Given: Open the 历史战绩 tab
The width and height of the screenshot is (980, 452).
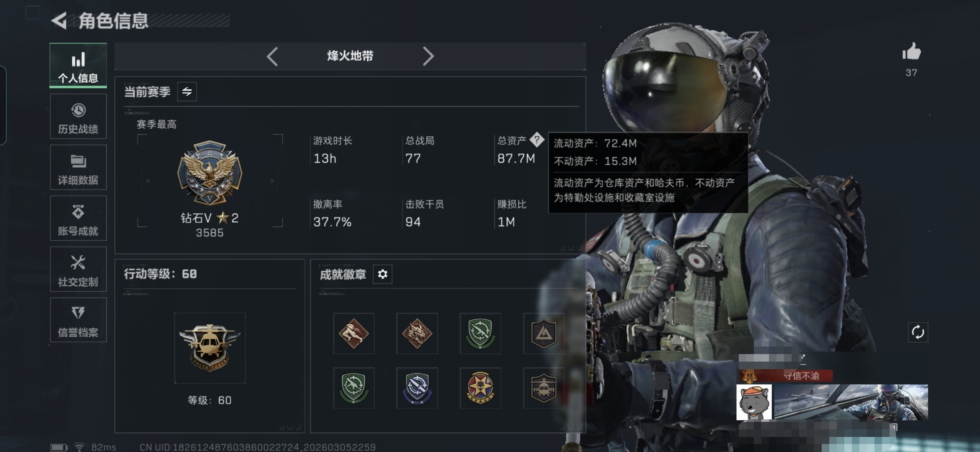Looking at the screenshot, I should click(78, 116).
